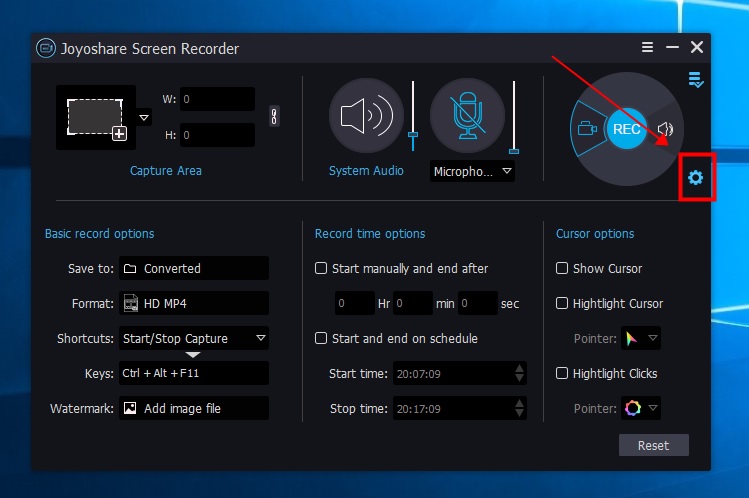Click the capture width W field

pos(217,99)
